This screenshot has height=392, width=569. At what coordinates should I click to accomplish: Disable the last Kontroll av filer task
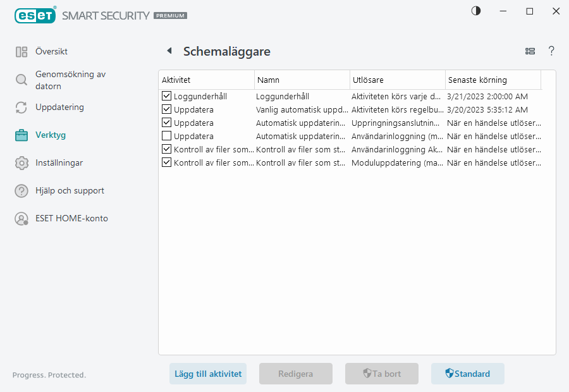click(166, 162)
